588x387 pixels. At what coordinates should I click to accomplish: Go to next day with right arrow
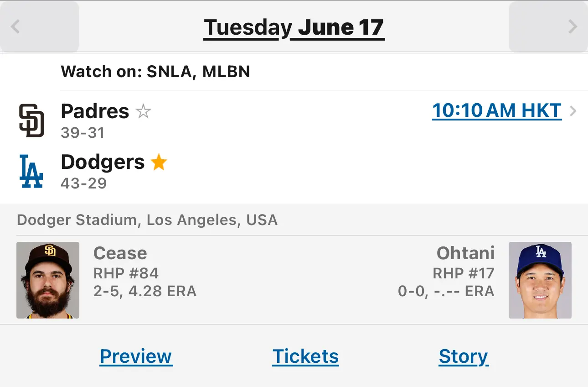[548, 26]
